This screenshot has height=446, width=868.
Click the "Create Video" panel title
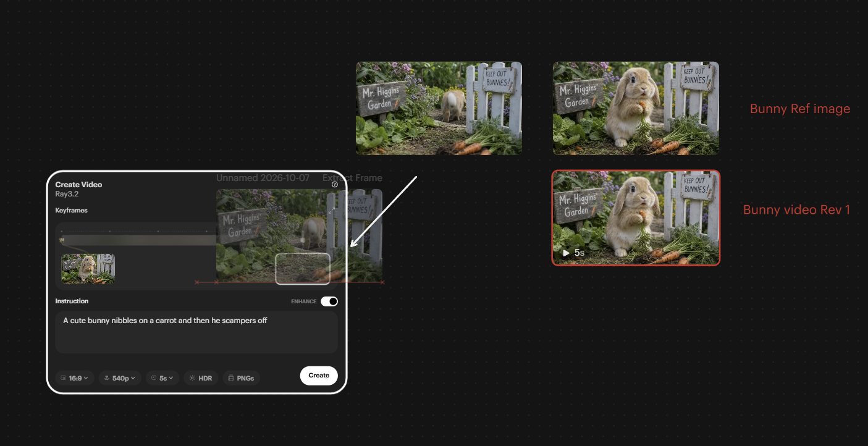click(78, 185)
